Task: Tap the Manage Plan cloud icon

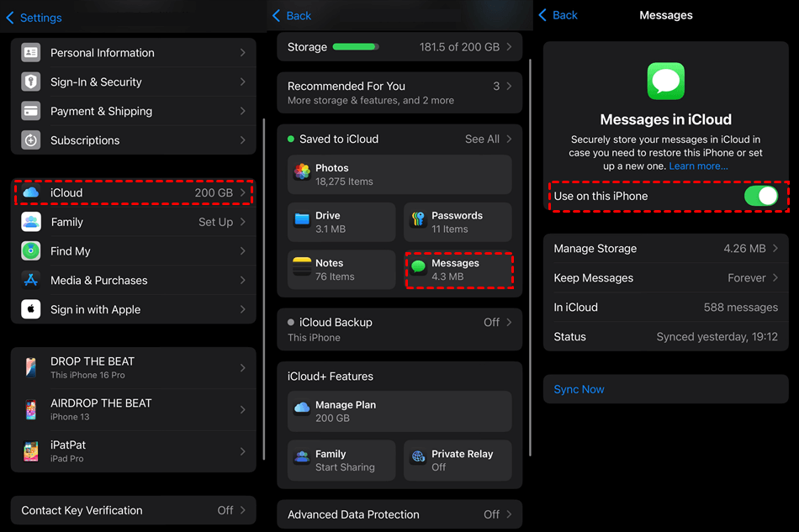Action: 302,408
